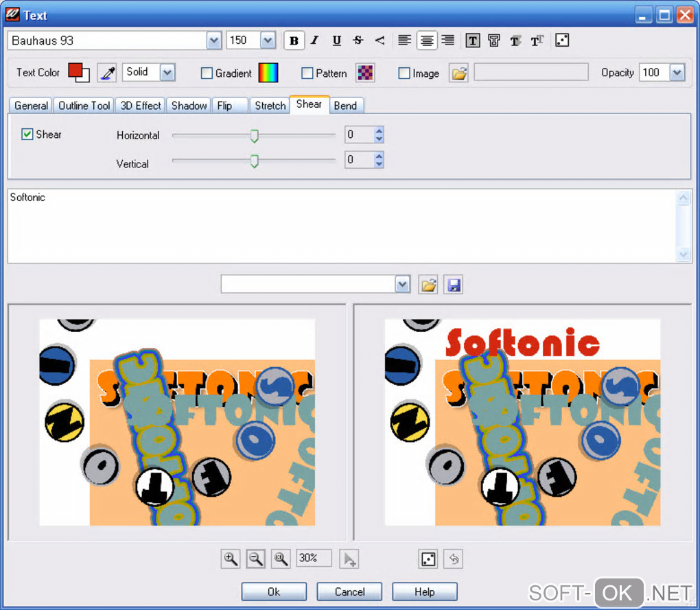The width and height of the screenshot is (700, 610).
Task: Increase the Horizontal shear value
Action: (379, 131)
